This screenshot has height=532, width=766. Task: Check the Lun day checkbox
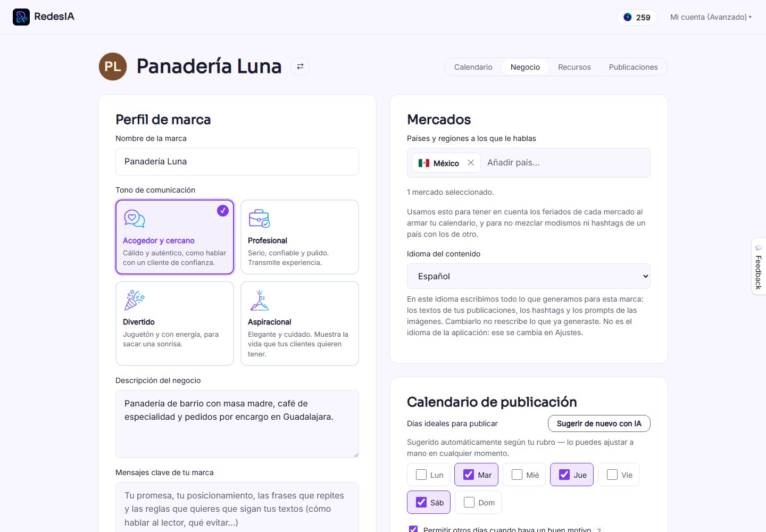[x=421, y=475]
